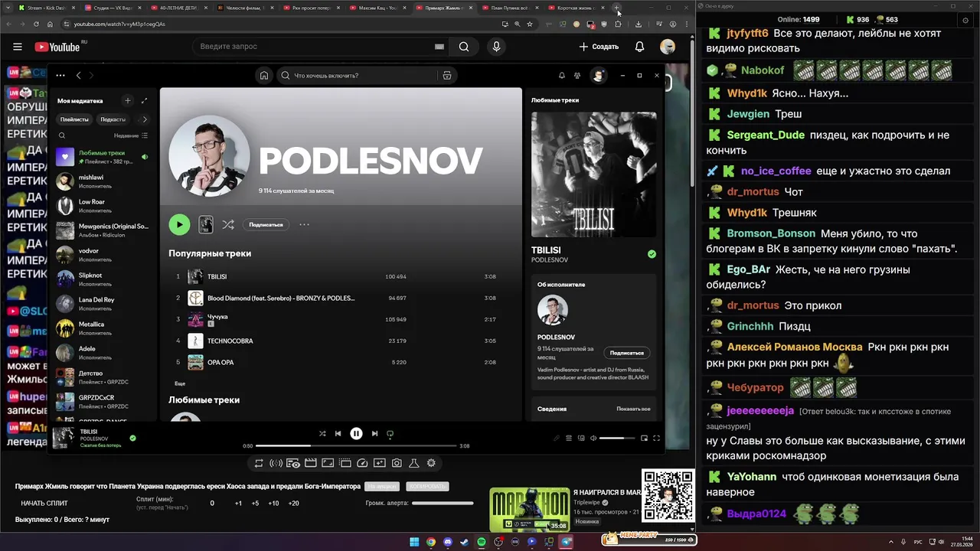Expand popular tracks with Еще
980x551 pixels.
click(180, 383)
